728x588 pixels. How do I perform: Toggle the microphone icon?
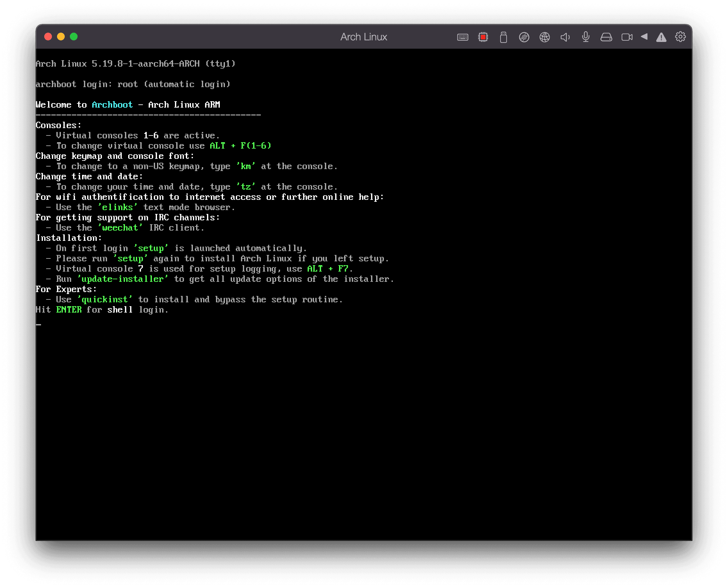pyautogui.click(x=586, y=37)
